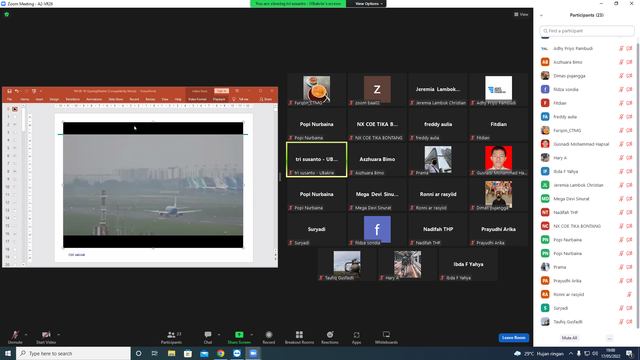
Task: Expand video options arrow next to Start Video
Action: [58, 335]
